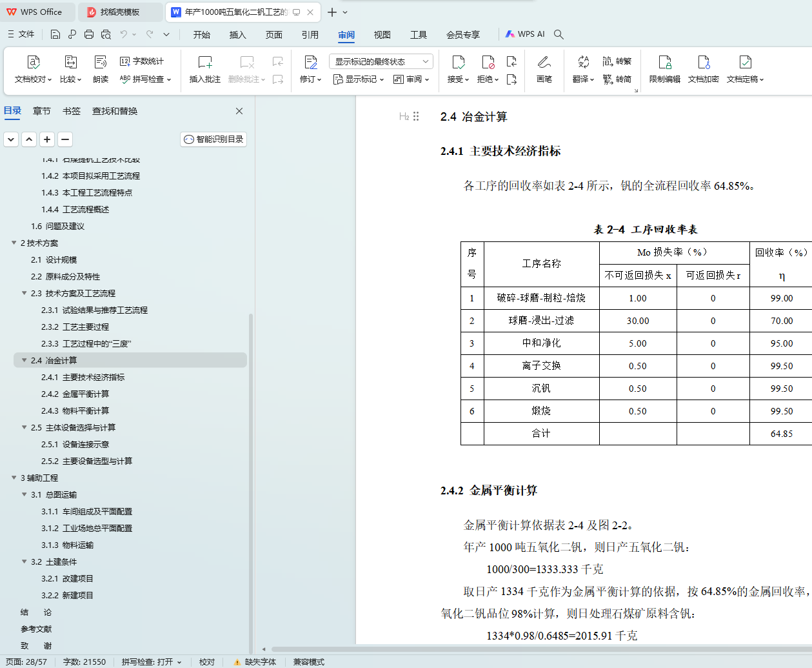Switch to the 引用 ribbon tab
Screen dimensions: 812x668
click(x=310, y=35)
